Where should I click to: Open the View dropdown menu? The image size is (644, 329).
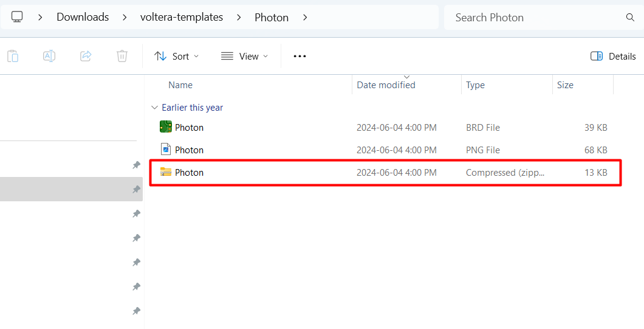(x=244, y=57)
